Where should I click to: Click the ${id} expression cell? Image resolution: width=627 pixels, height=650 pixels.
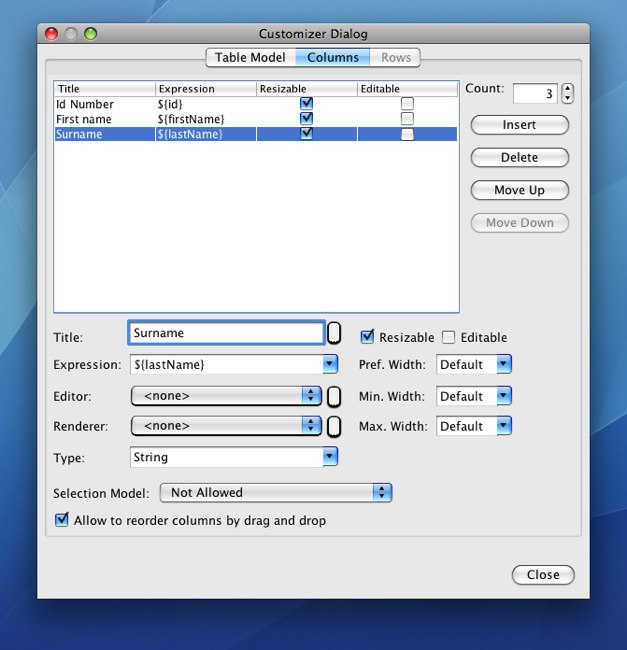pyautogui.click(x=206, y=104)
